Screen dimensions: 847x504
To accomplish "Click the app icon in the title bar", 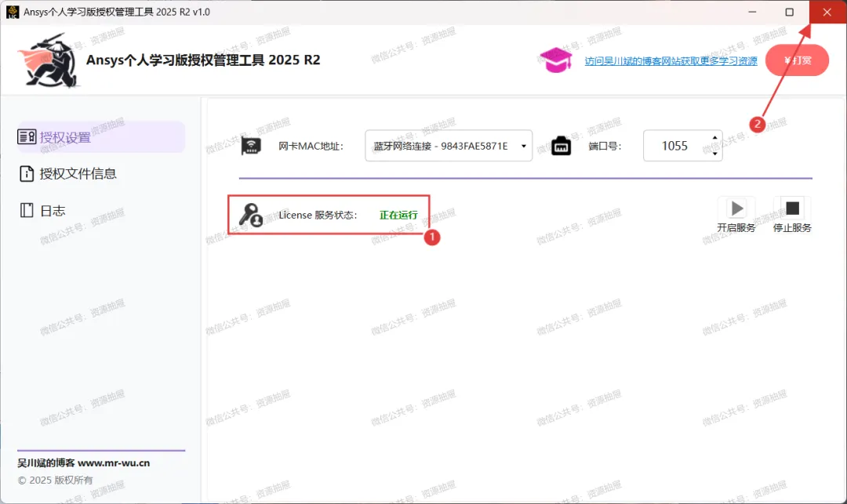I will pos(13,12).
